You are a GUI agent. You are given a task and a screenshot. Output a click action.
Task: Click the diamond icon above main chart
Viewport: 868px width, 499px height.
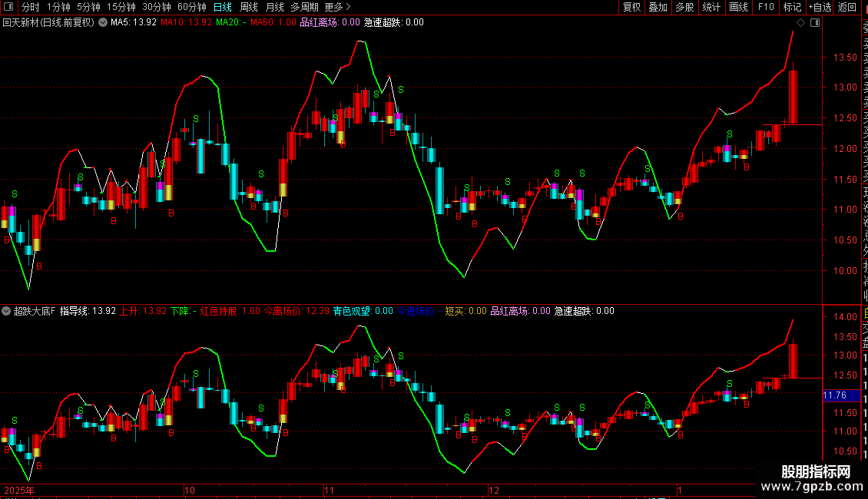[x=800, y=23]
